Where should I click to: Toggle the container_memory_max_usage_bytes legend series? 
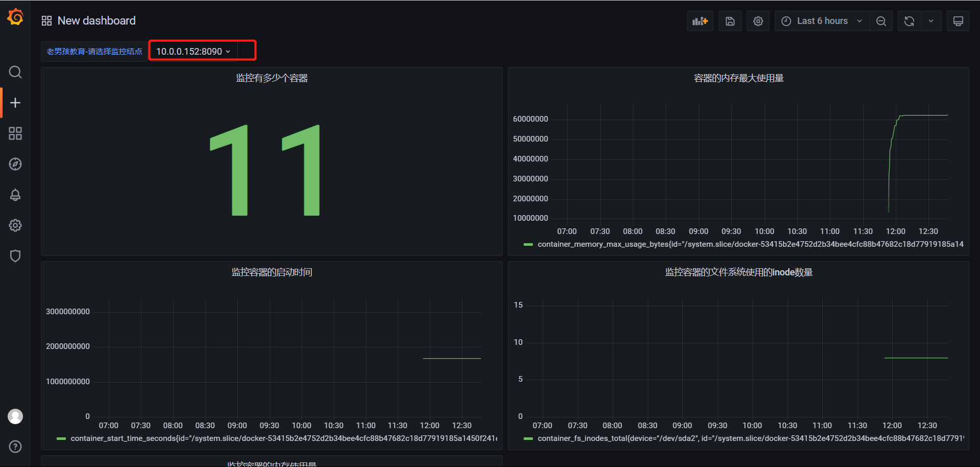click(x=750, y=244)
